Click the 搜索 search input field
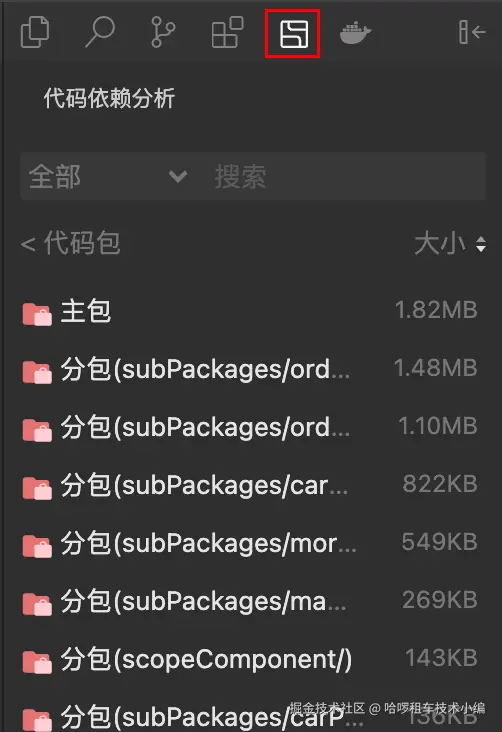This screenshot has height=732, width=502. (346, 177)
